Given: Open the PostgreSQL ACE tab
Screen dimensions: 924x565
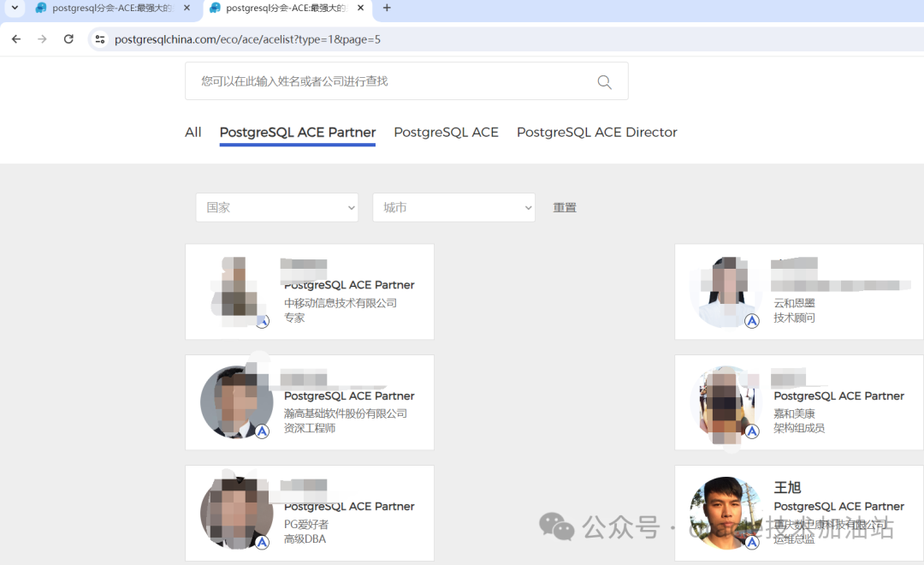Looking at the screenshot, I should click(x=446, y=132).
